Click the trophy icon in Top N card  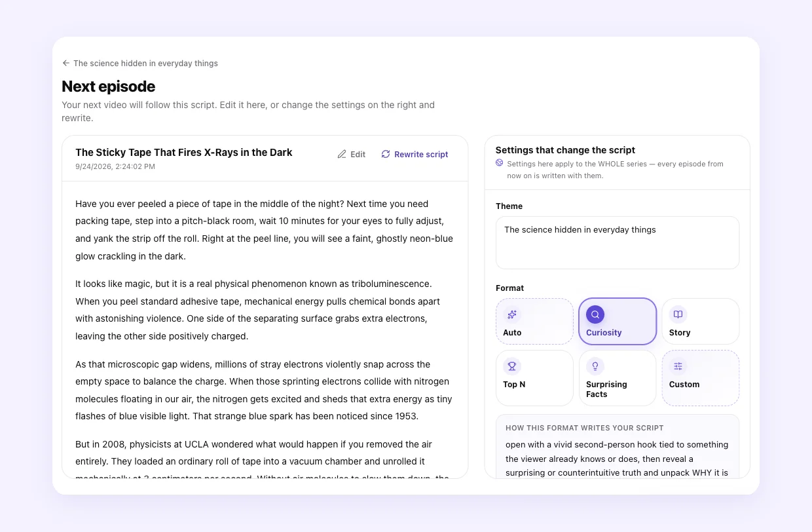512,366
